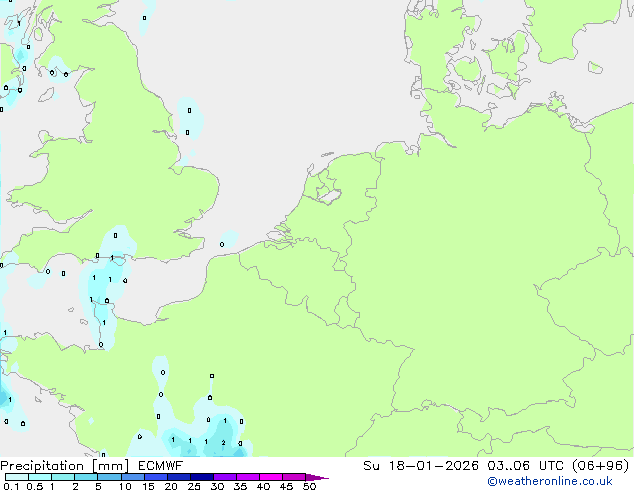Click legend value label "30"
This screenshot has width=634, height=490.
(x=218, y=486)
